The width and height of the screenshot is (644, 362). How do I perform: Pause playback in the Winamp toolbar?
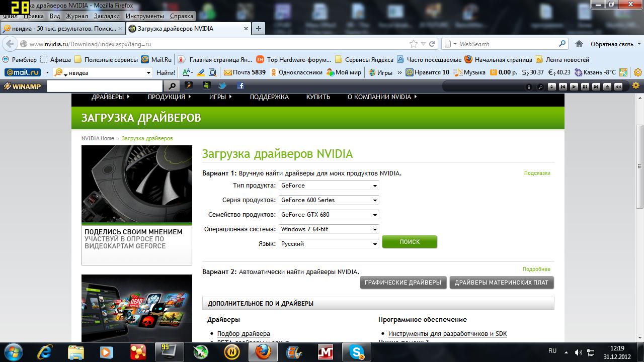pos(585,86)
